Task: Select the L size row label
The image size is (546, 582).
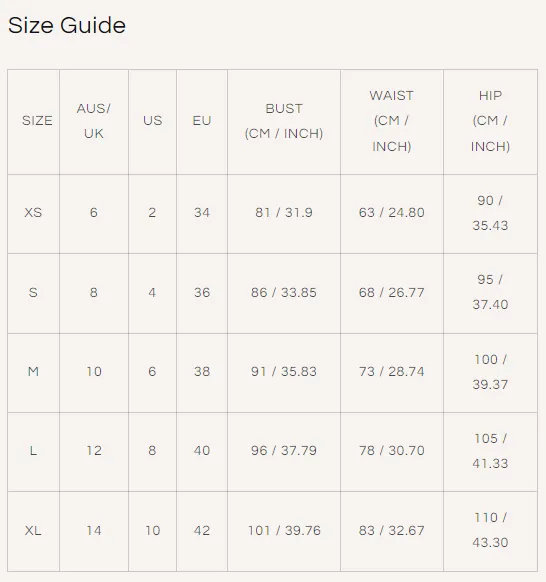Action: [33, 451]
